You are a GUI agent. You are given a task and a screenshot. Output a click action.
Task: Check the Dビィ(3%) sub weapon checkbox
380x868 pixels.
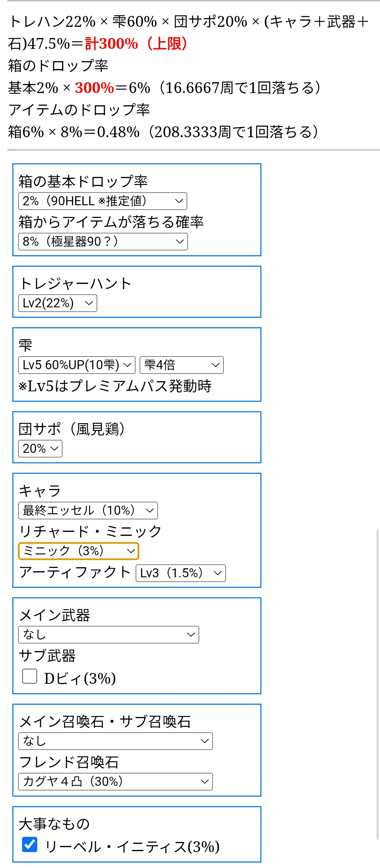(x=30, y=676)
